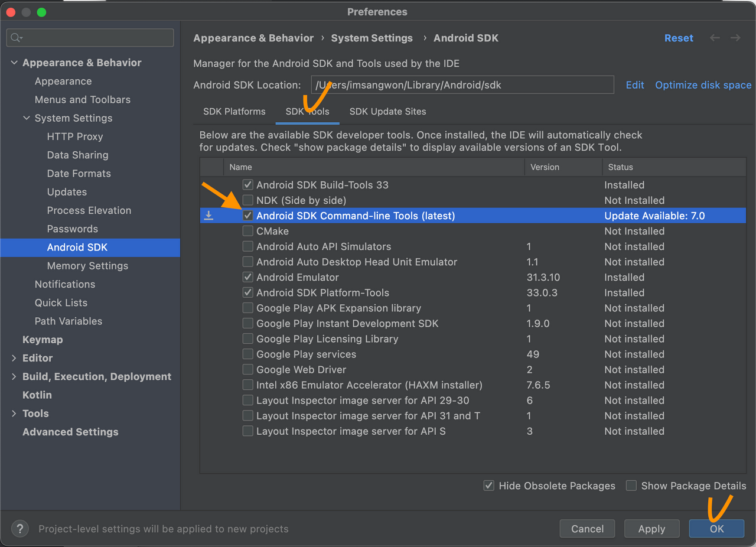
Task: Enable the CMake checkbox
Action: 248,231
